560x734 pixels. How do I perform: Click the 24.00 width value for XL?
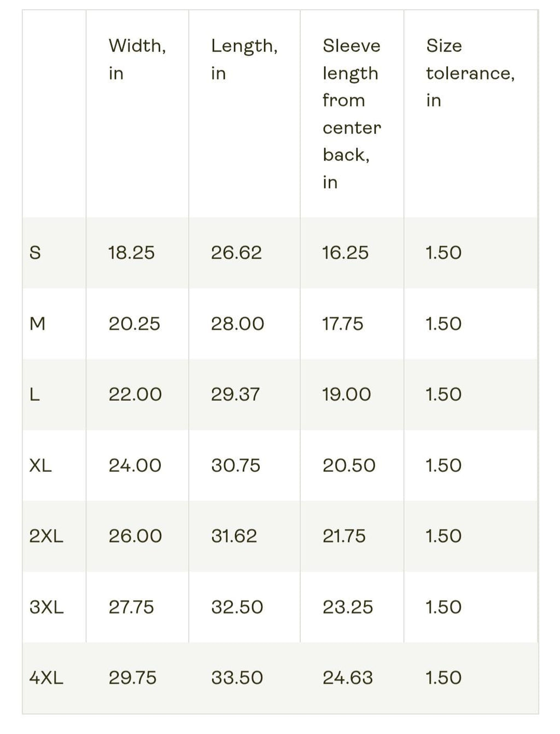click(135, 466)
